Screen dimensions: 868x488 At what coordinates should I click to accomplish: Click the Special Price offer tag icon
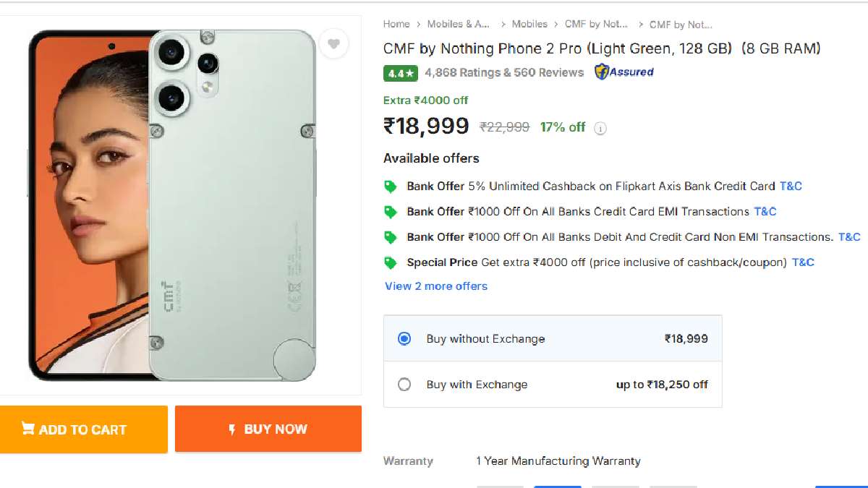tap(391, 262)
